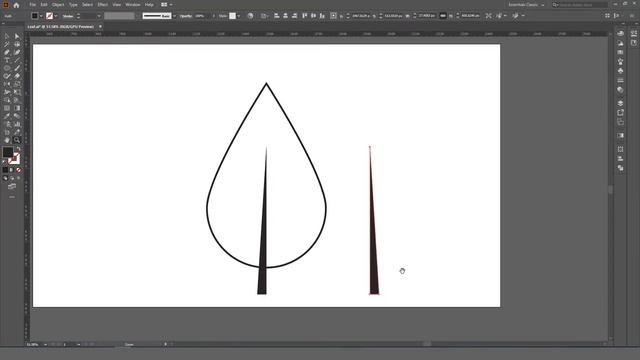Select the Direct Selection tool
Image resolution: width=640 pixels, height=360 pixels.
(17, 36)
